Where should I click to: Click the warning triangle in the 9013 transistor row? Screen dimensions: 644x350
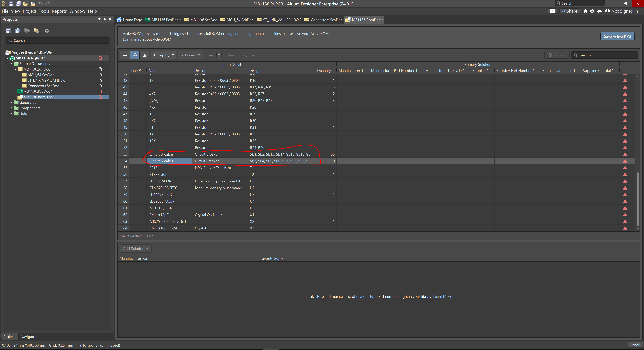625,168
